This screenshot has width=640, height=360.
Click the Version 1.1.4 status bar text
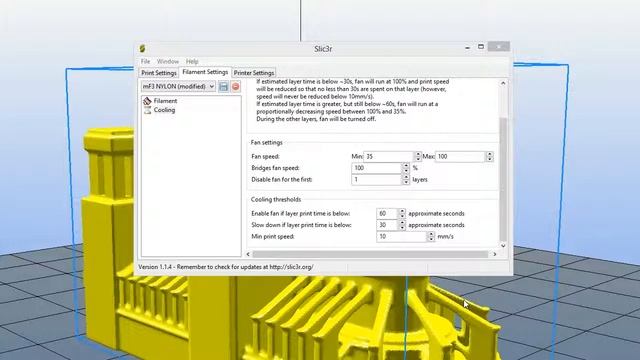click(226, 267)
